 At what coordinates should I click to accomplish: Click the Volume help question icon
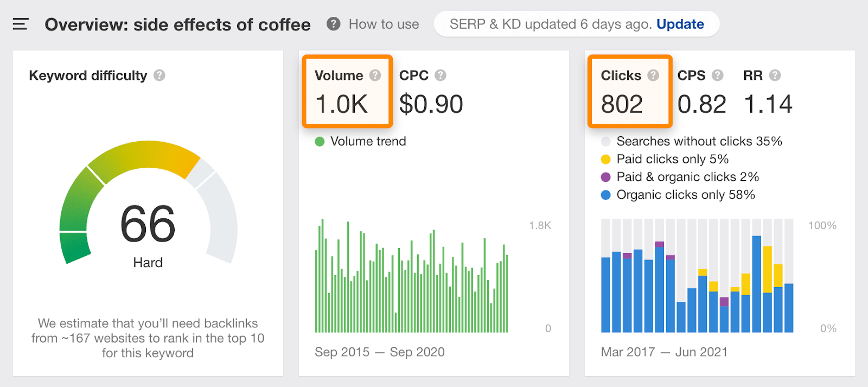coord(375,75)
